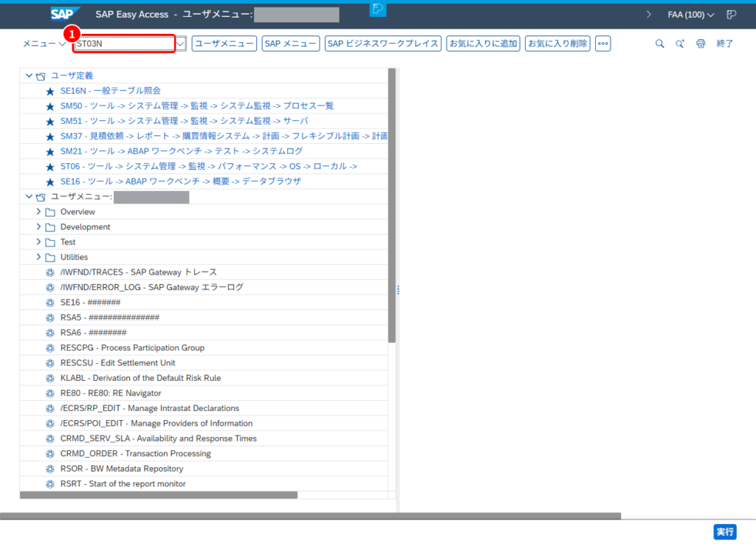This screenshot has height=544, width=756.
Task: Open the new session icon beside FAA (100)
Action: [x=732, y=15]
